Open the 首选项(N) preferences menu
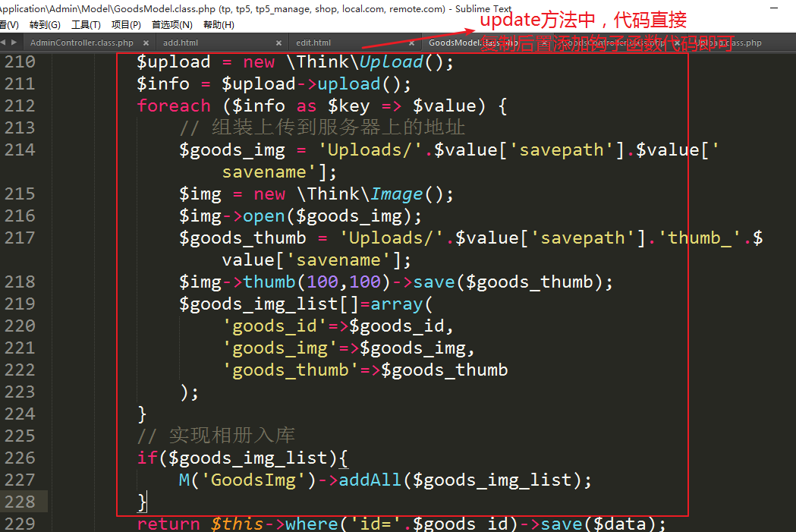This screenshot has height=532, width=796. click(x=172, y=25)
